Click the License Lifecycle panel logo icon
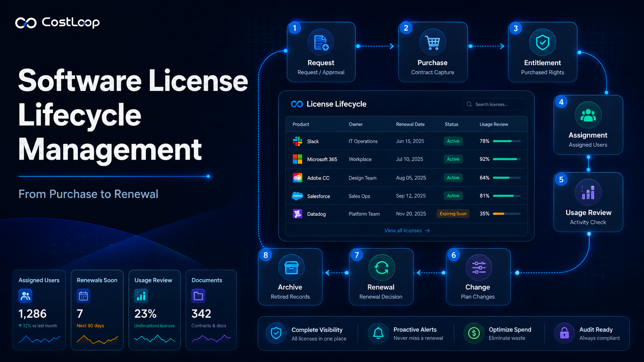 pos(297,104)
